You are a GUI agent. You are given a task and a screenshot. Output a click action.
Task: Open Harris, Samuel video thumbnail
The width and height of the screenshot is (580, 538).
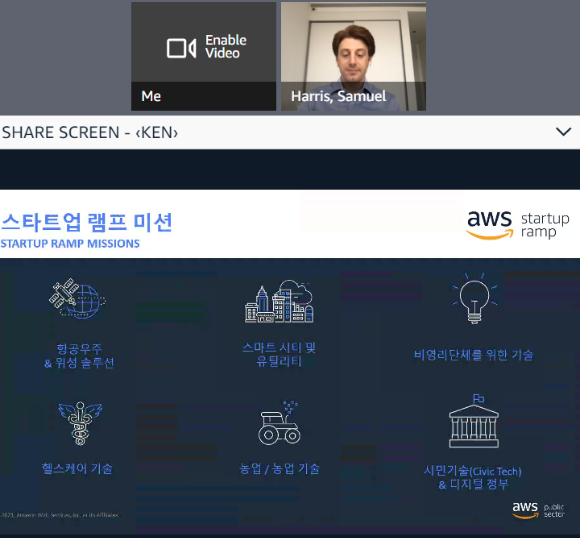click(353, 56)
